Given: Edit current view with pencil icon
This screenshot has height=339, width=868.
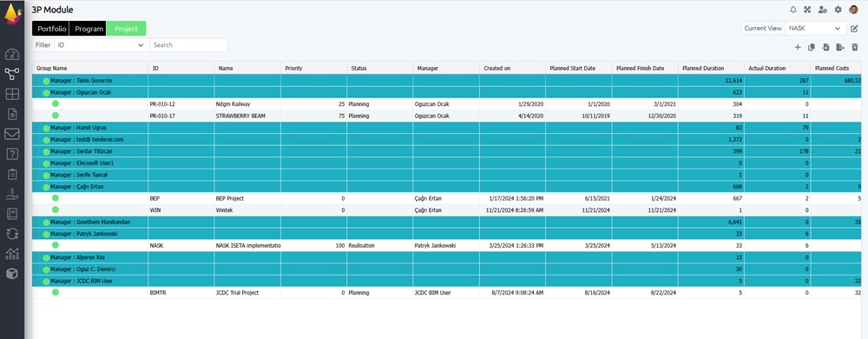Looking at the screenshot, I should (854, 28).
